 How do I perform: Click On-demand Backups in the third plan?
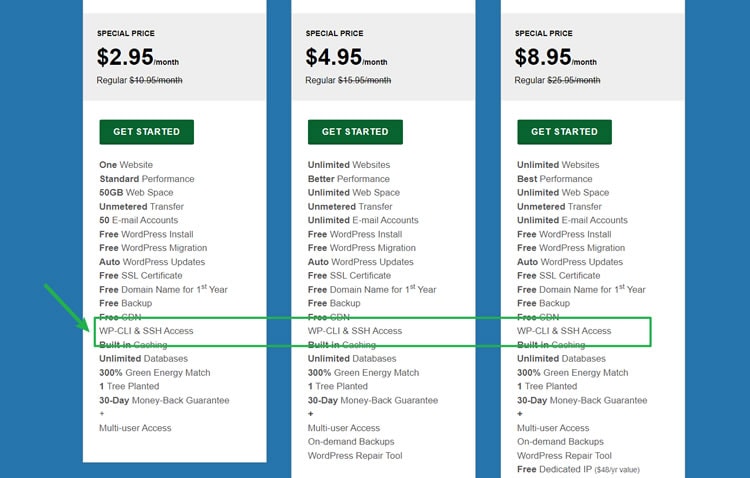pos(560,442)
